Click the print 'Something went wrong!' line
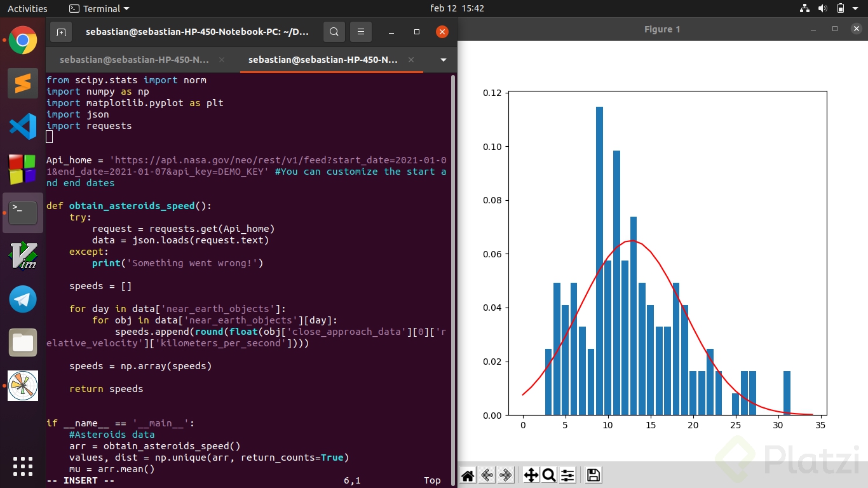 (x=177, y=263)
